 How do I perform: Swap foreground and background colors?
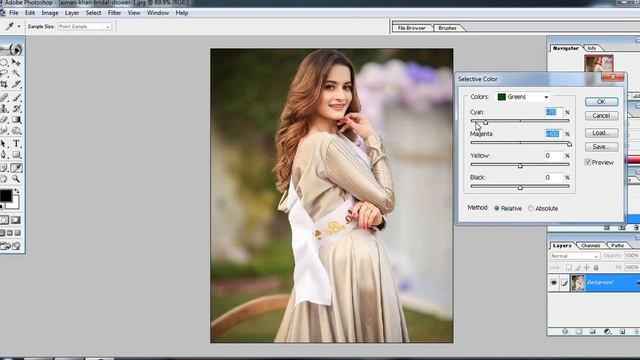point(17,191)
